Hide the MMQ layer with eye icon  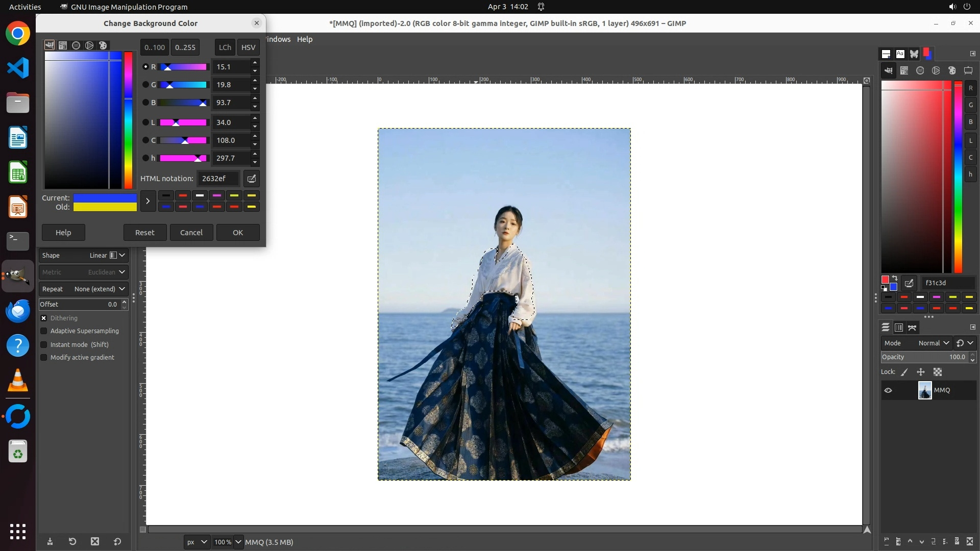click(888, 390)
